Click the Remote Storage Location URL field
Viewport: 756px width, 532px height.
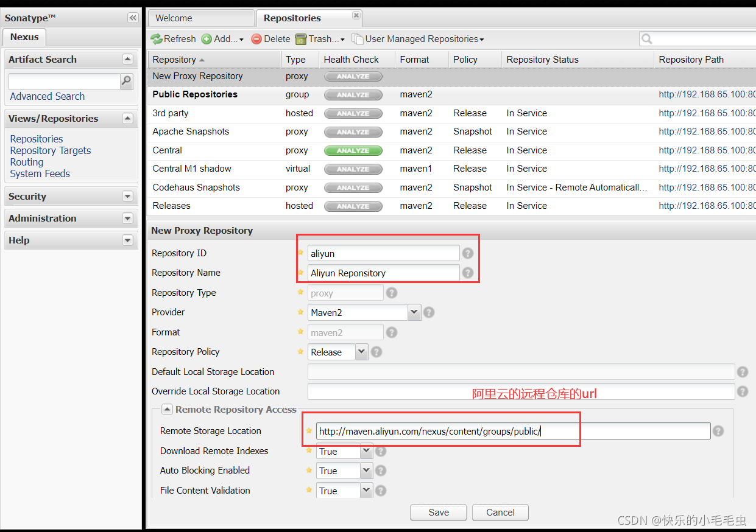click(x=514, y=431)
